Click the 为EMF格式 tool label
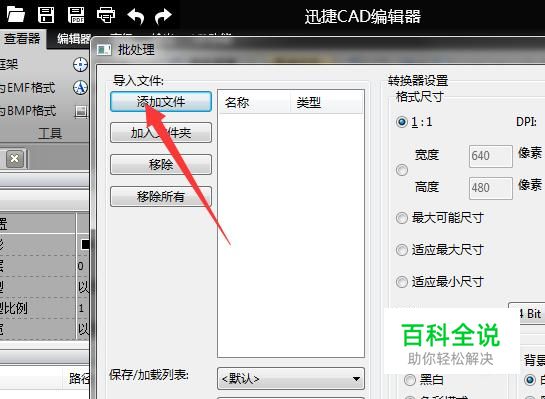This screenshot has width=545, height=399. (x=27, y=88)
